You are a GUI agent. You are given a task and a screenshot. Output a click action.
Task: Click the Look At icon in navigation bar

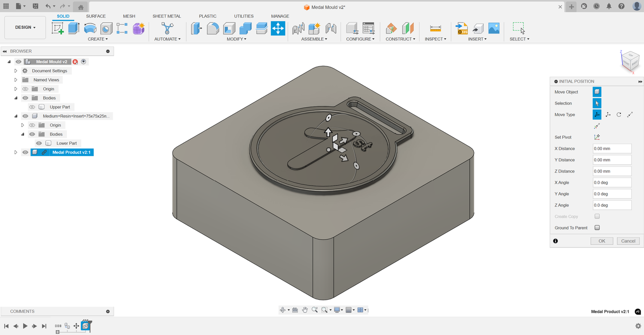(x=295, y=310)
